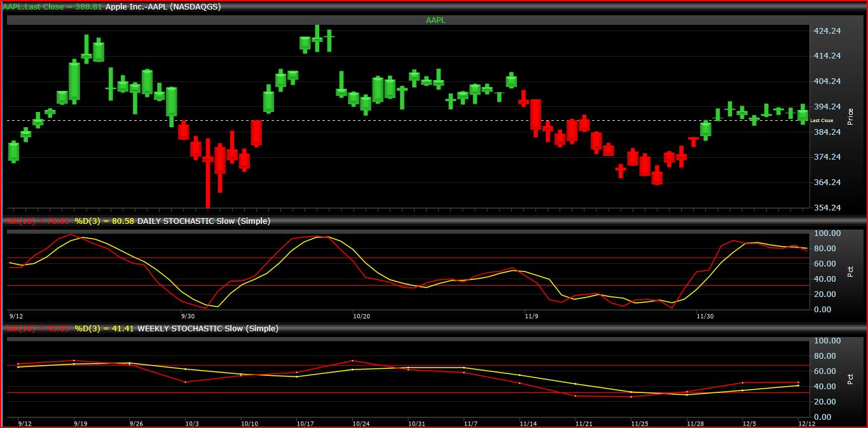Screen dimensions: 868x428
Task: Select the 10/24 date on weekly axis
Action: (361, 423)
